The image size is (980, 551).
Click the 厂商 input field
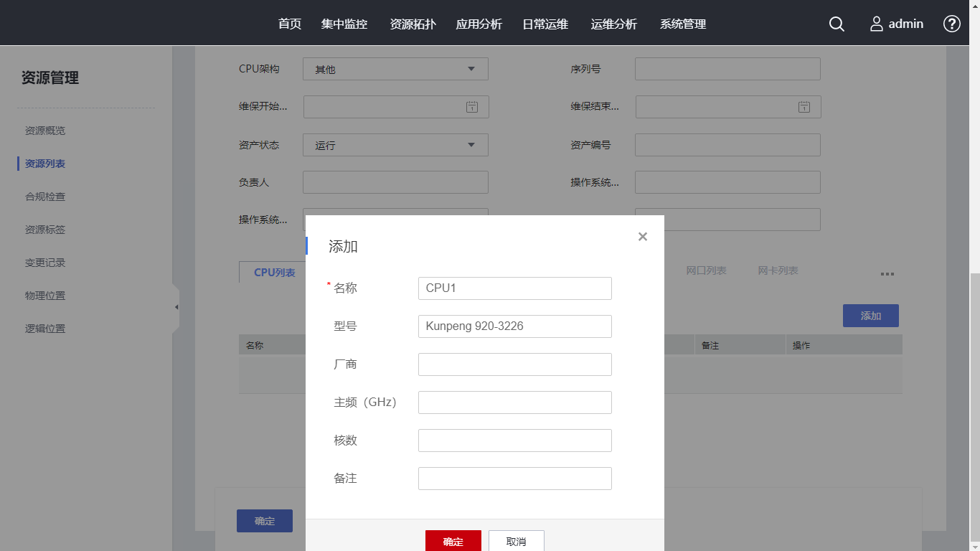(514, 364)
